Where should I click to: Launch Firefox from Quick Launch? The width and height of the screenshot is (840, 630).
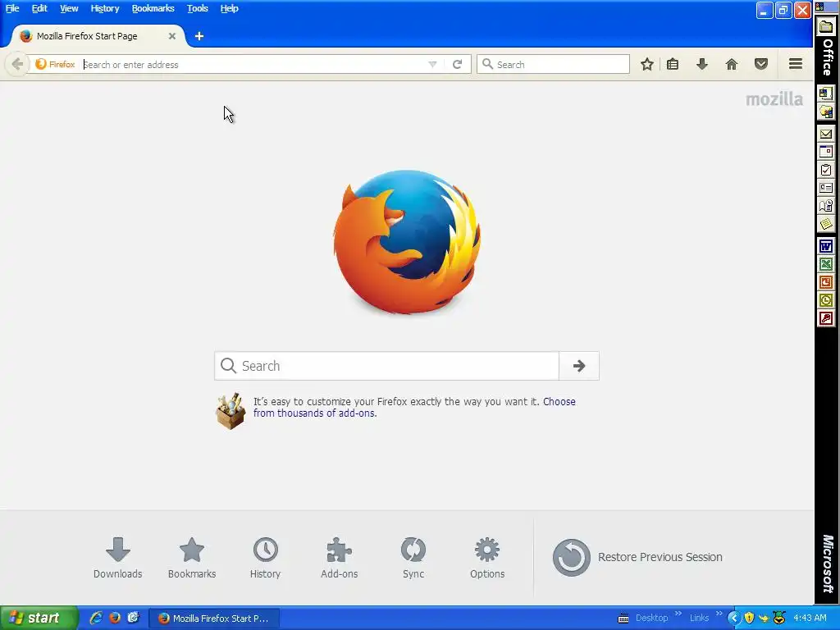tap(115, 618)
